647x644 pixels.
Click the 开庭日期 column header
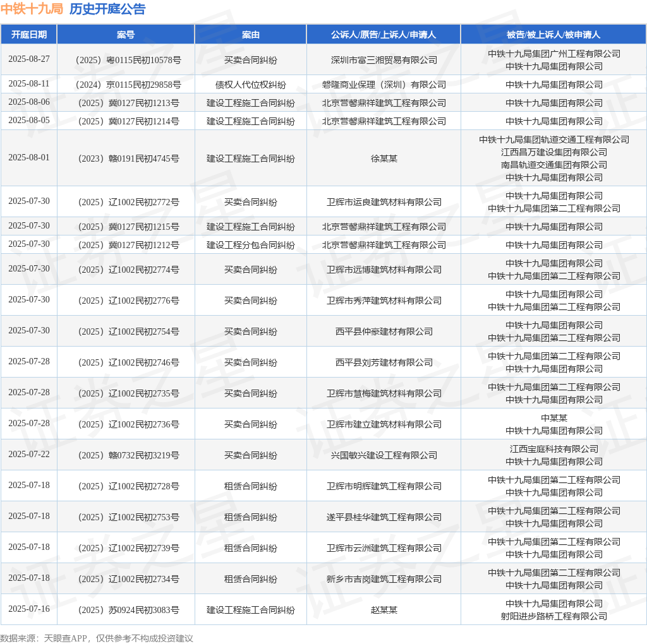click(x=29, y=35)
